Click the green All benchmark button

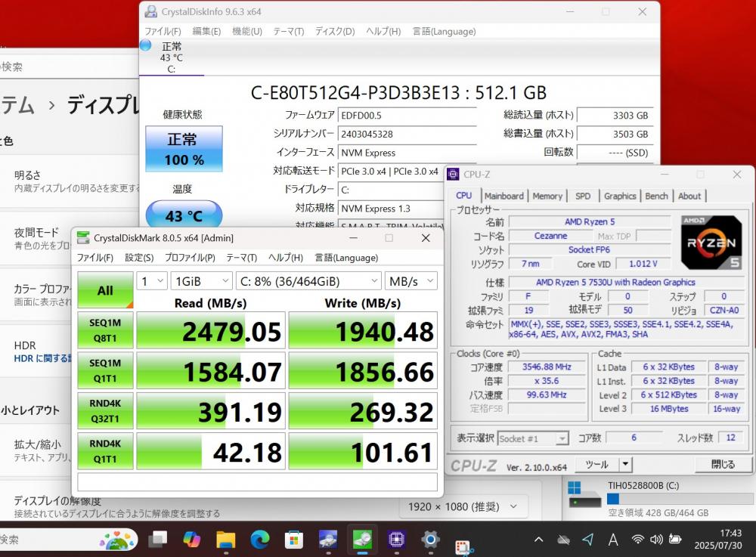click(105, 290)
